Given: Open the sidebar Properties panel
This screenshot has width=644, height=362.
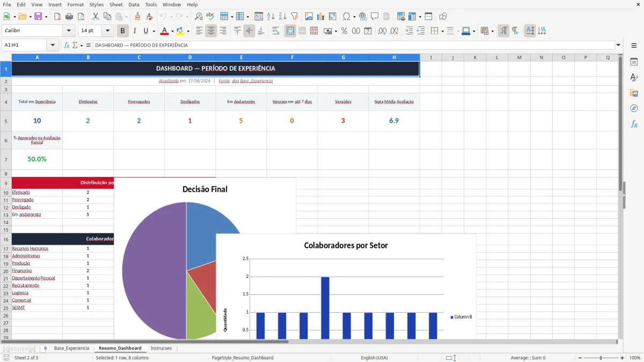Looking at the screenshot, I should (x=634, y=62).
